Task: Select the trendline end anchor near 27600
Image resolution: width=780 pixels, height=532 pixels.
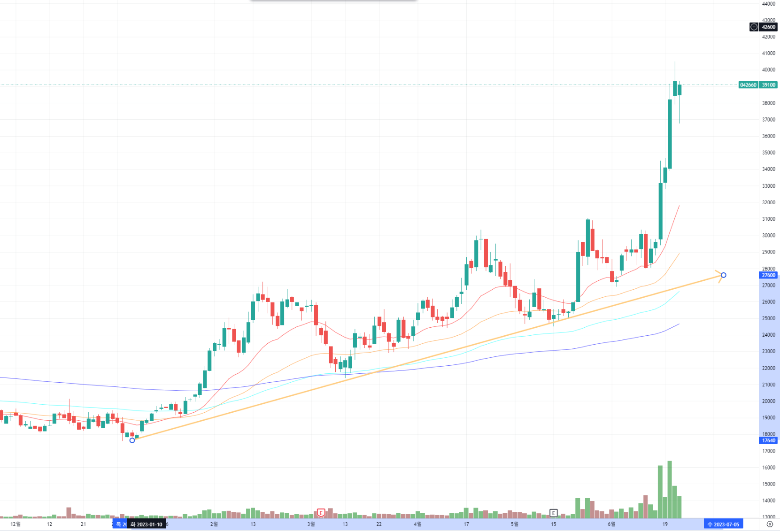Action: click(x=724, y=275)
